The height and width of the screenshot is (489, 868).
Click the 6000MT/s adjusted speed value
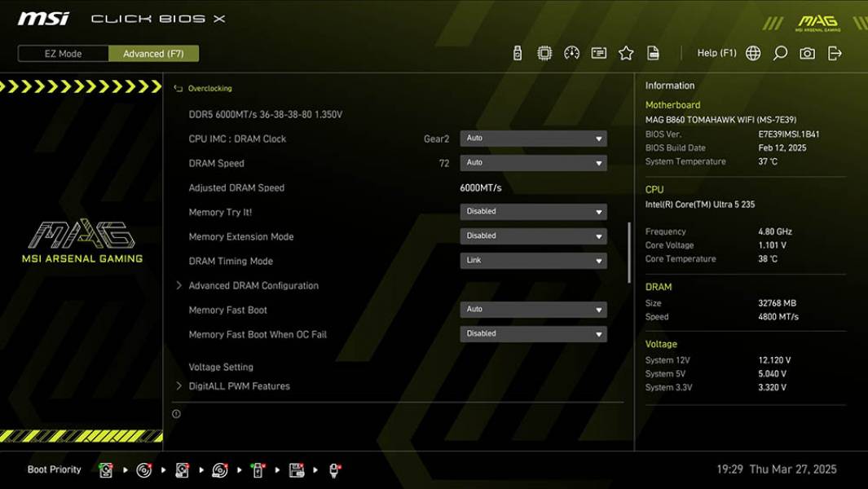481,187
